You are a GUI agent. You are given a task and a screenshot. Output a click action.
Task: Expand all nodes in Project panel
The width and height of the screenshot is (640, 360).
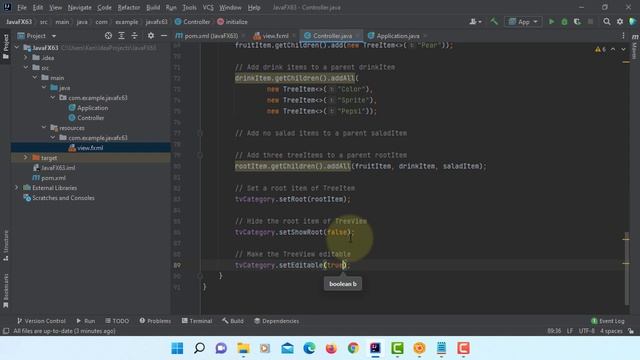[x=121, y=36]
